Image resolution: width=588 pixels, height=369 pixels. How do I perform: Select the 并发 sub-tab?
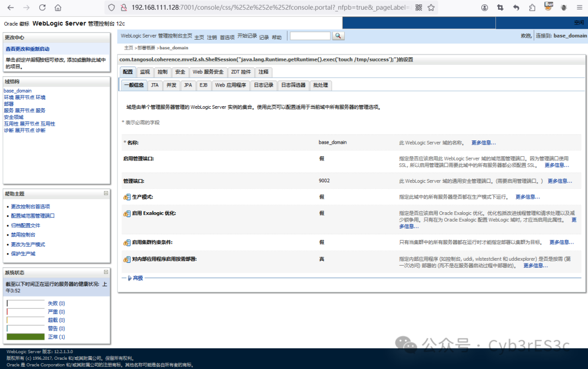point(171,85)
